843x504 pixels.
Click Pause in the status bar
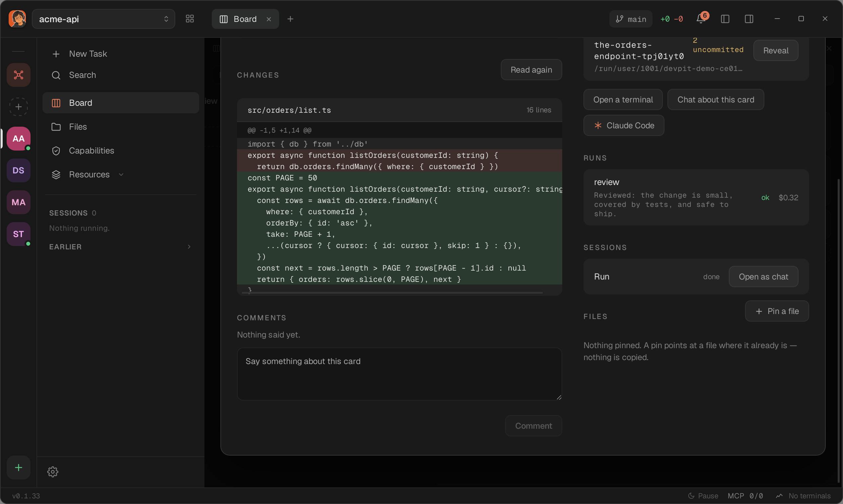point(703,495)
